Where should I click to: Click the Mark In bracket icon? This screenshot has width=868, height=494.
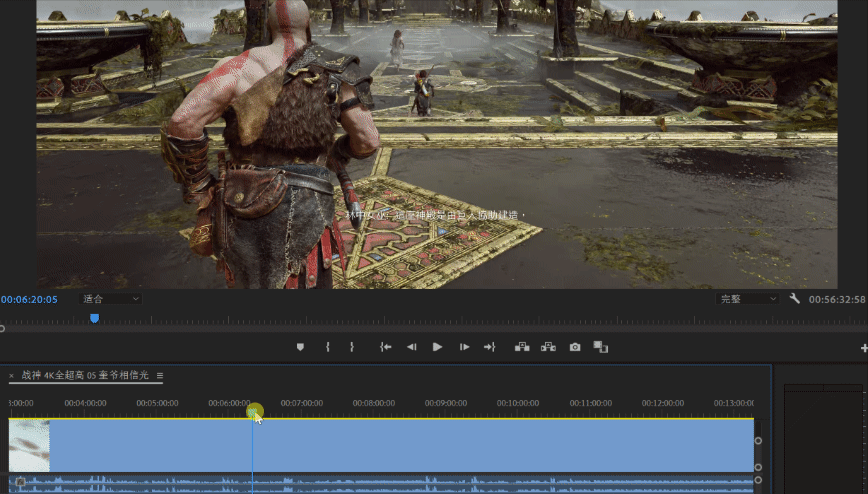(327, 347)
